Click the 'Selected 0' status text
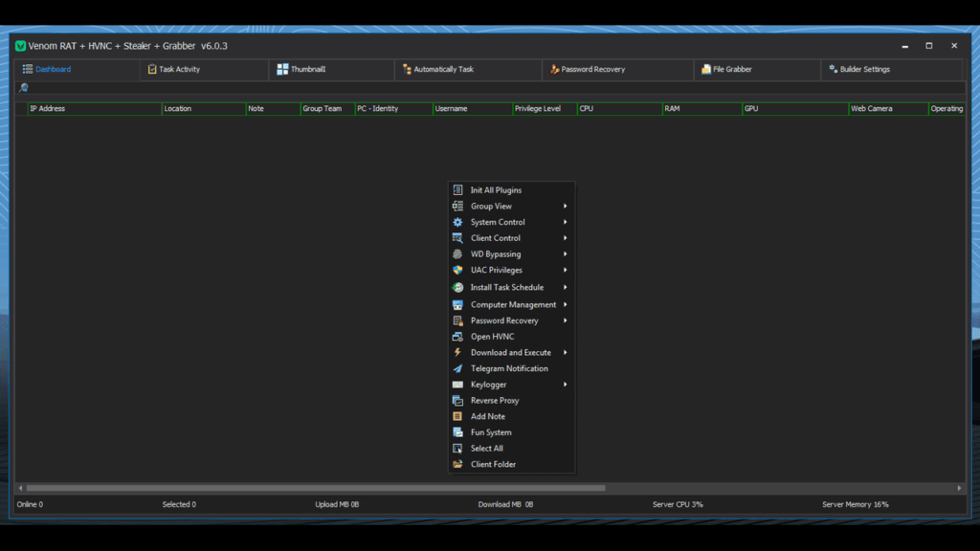This screenshot has height=551, width=980. coord(179,504)
